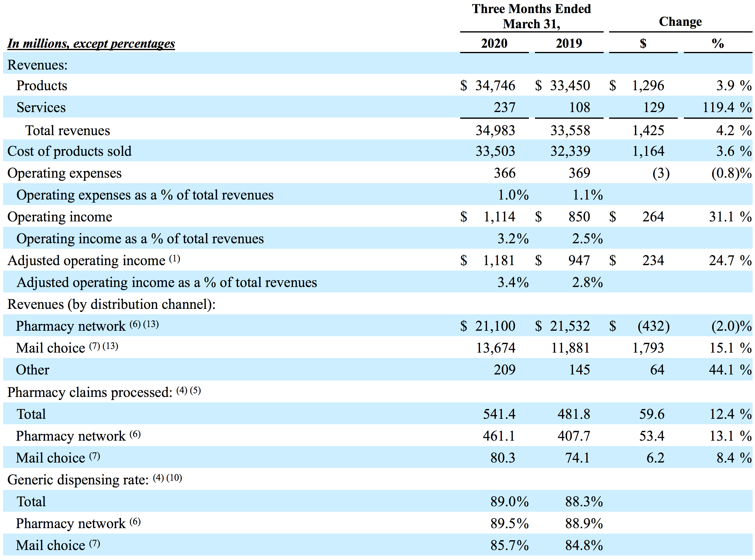Select total claims 2019 value 481.8

[x=574, y=414]
